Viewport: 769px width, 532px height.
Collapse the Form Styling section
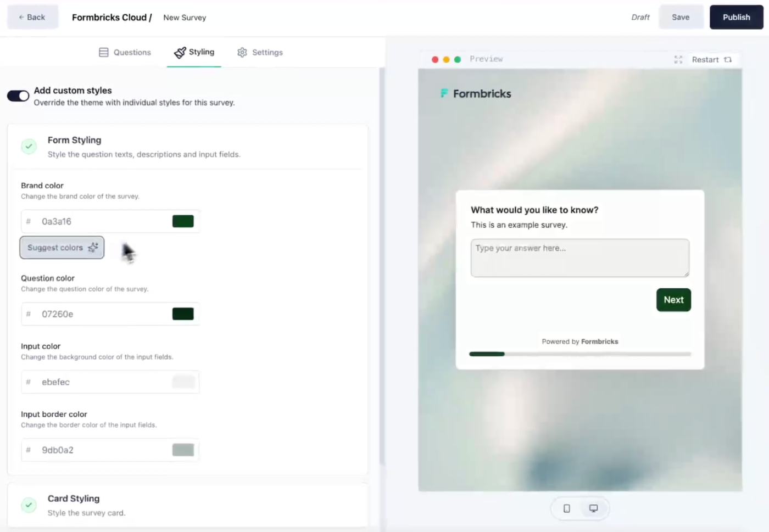(187, 147)
